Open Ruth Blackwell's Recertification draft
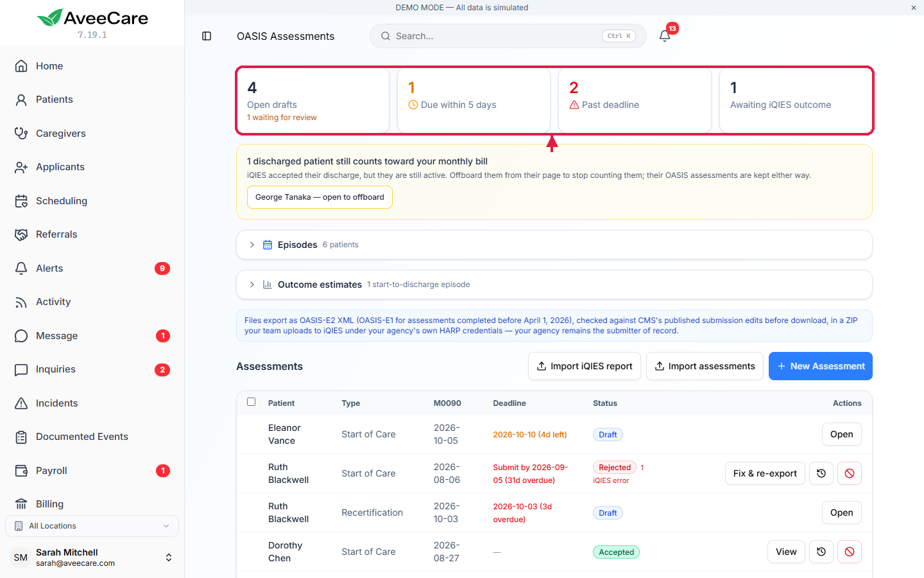924x578 pixels. coord(842,512)
